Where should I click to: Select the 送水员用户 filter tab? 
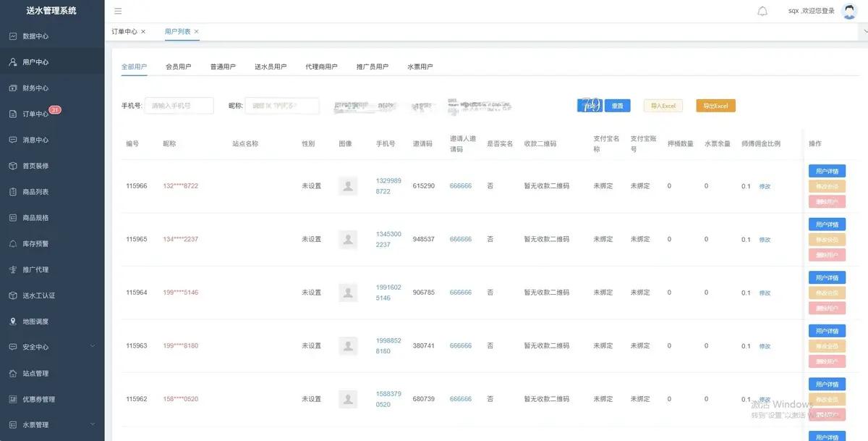click(x=271, y=67)
